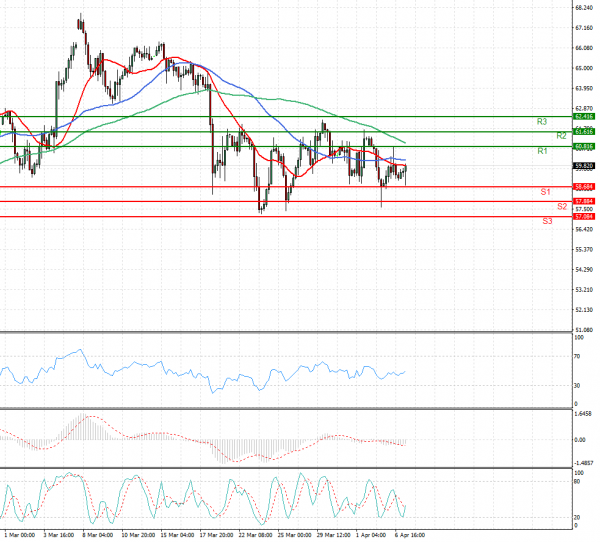The height and width of the screenshot is (542, 600).
Task: Click the MACD 0.00 scale value
Action: (580, 440)
